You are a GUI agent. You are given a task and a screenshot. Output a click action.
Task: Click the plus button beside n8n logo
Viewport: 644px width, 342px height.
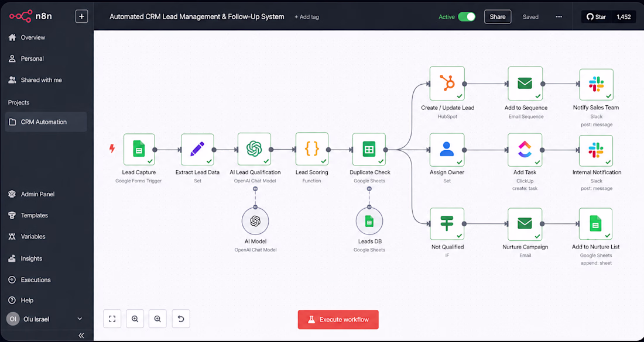pyautogui.click(x=81, y=16)
